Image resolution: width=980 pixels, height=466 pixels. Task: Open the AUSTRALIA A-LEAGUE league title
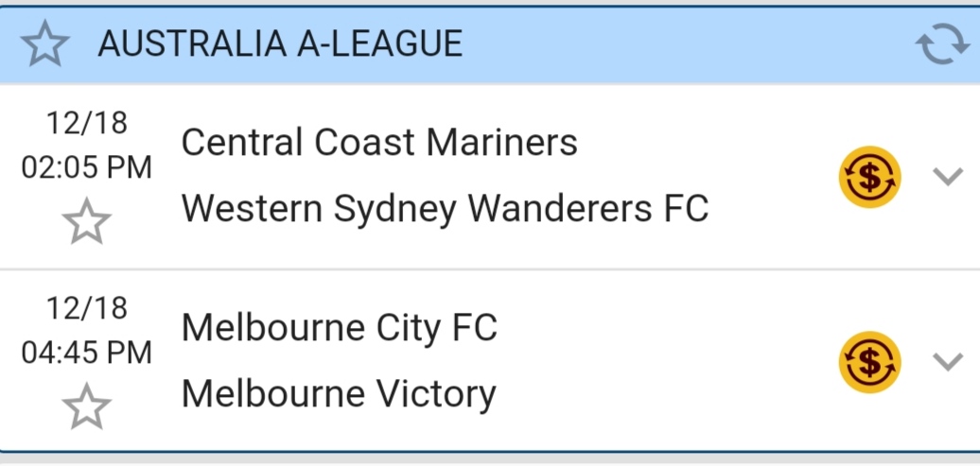point(280,43)
